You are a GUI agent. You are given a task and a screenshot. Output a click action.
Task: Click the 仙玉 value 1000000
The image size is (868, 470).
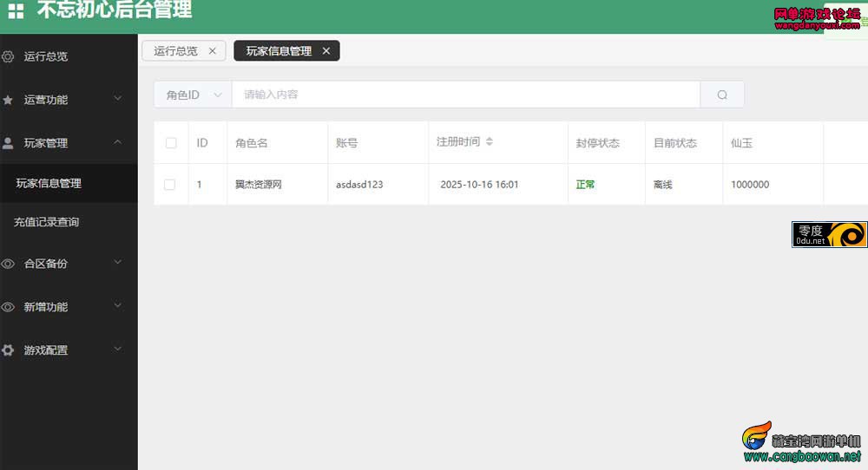tap(750, 185)
